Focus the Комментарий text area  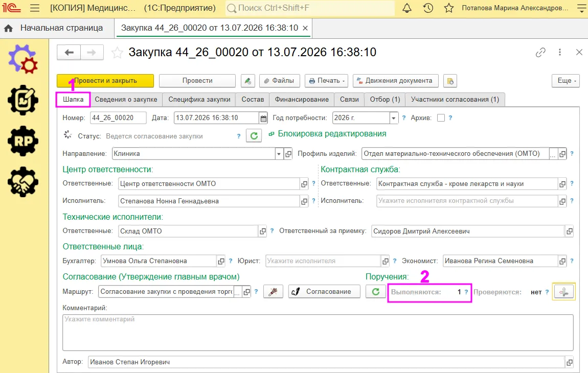click(318, 333)
